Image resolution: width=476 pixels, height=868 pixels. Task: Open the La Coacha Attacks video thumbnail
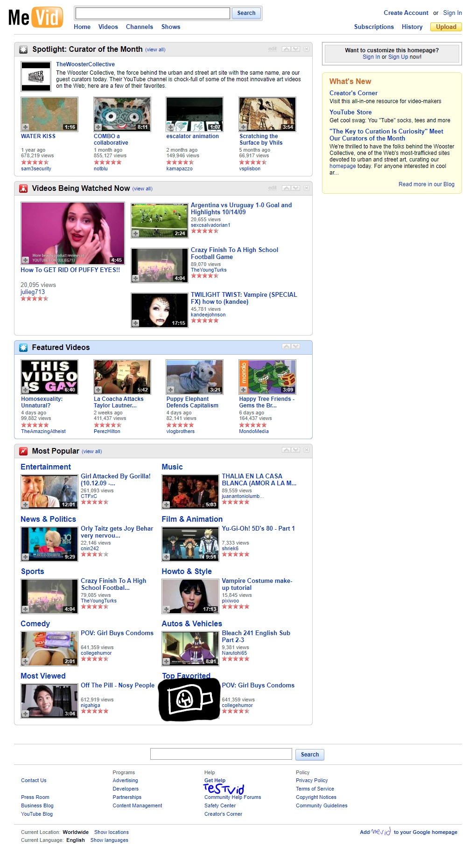[x=122, y=377]
